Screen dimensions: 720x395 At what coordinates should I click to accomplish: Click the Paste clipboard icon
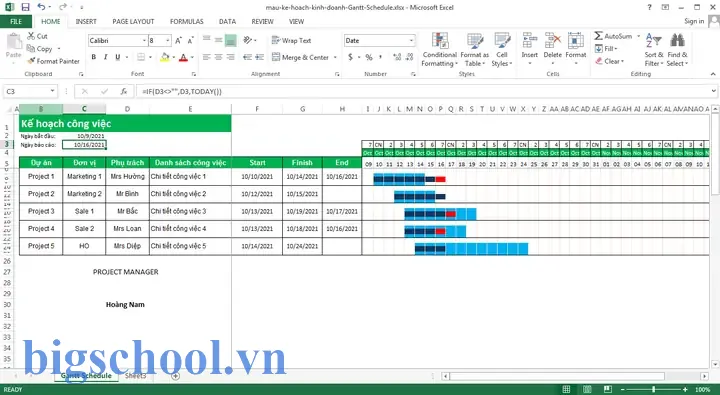13,42
